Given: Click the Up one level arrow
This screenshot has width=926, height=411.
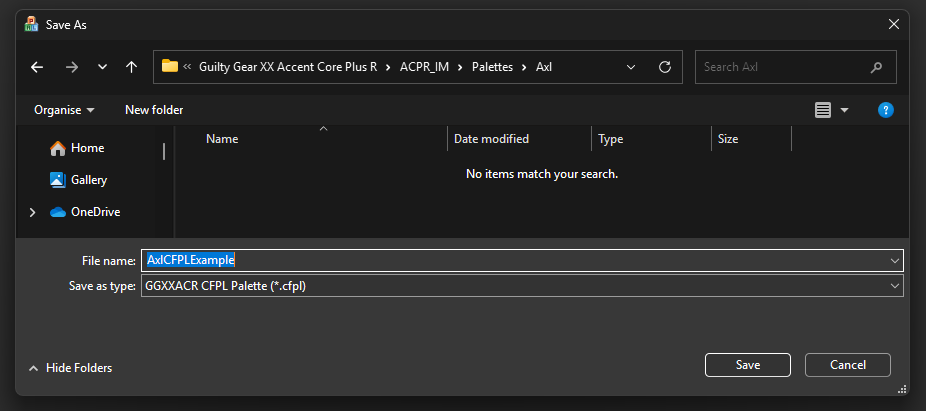Looking at the screenshot, I should click(131, 67).
